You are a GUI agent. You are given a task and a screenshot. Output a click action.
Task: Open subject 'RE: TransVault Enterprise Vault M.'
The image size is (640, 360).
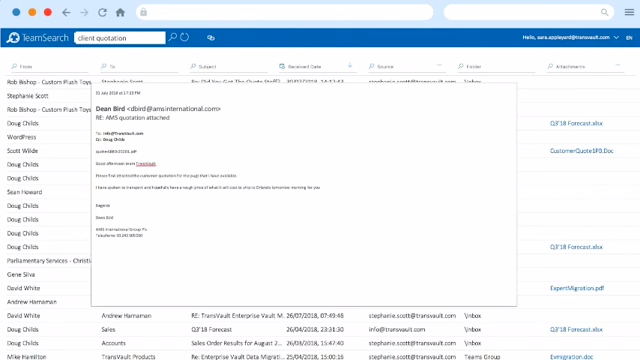click(237, 316)
